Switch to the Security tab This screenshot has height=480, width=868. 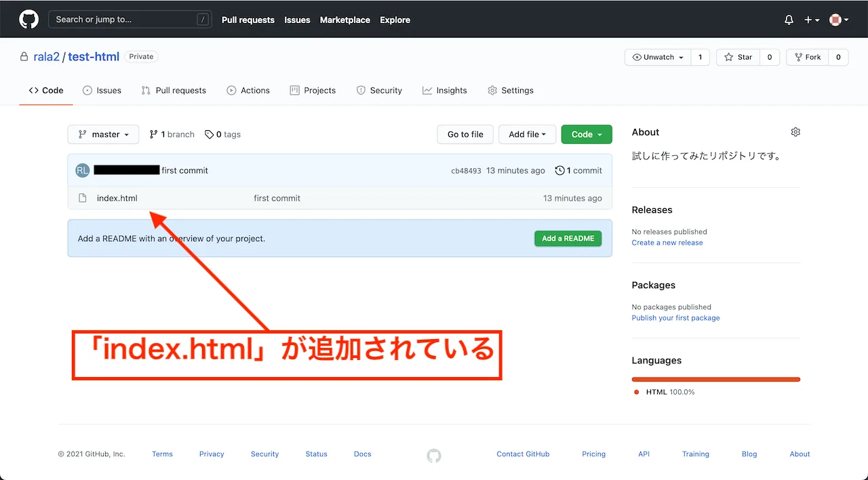coord(379,90)
